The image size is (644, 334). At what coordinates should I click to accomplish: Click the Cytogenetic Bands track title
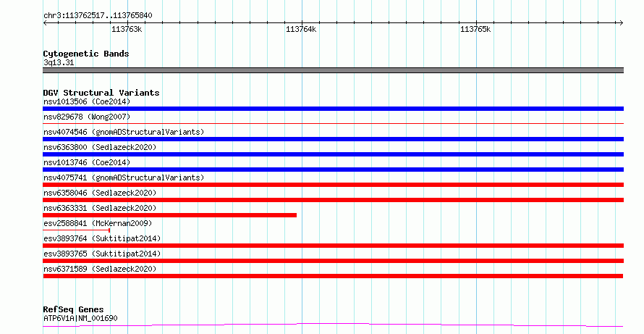(x=86, y=54)
